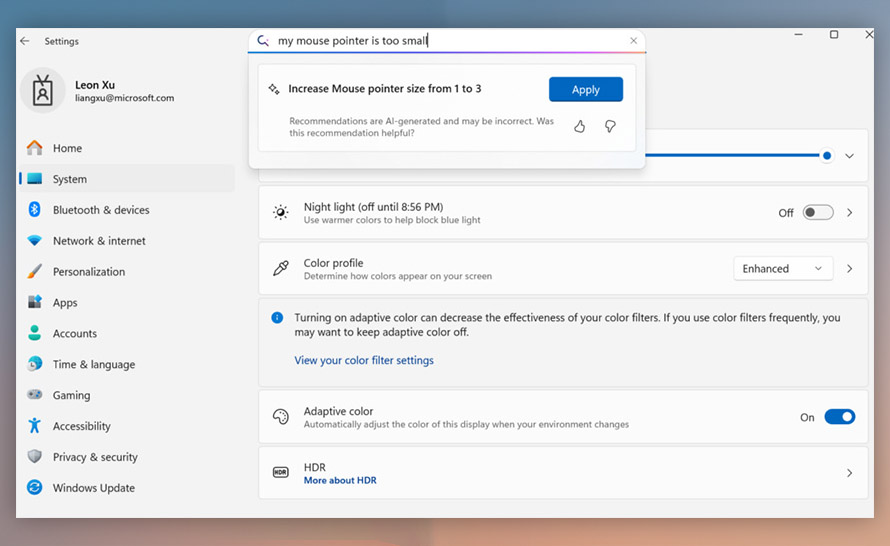Screen dimensions: 890x546
Task: Give thumbs down to the recommendation
Action: pos(610,126)
